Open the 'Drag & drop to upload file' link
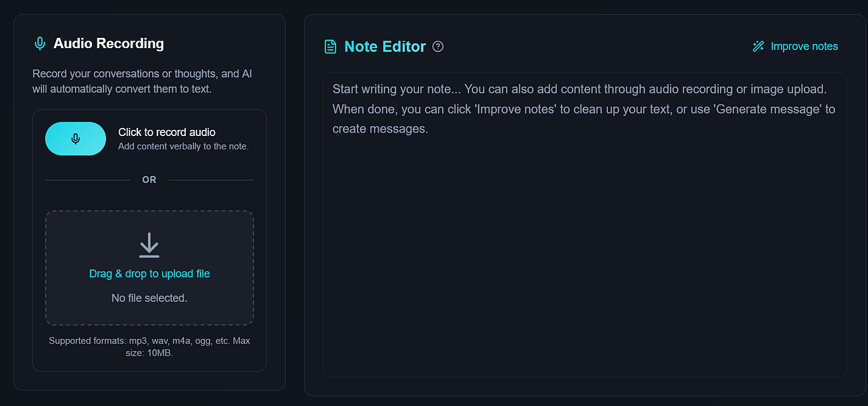This screenshot has height=406, width=868. click(x=149, y=274)
